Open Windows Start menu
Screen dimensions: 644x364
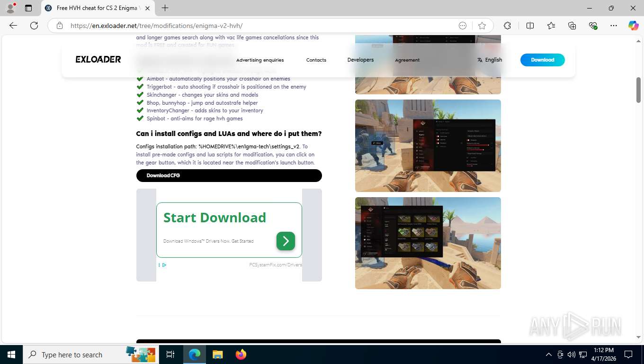(11, 355)
